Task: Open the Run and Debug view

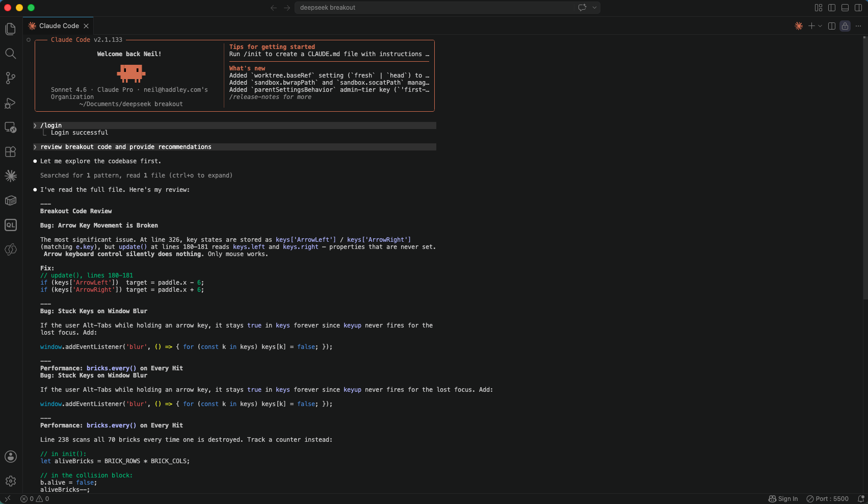Action: click(11, 103)
